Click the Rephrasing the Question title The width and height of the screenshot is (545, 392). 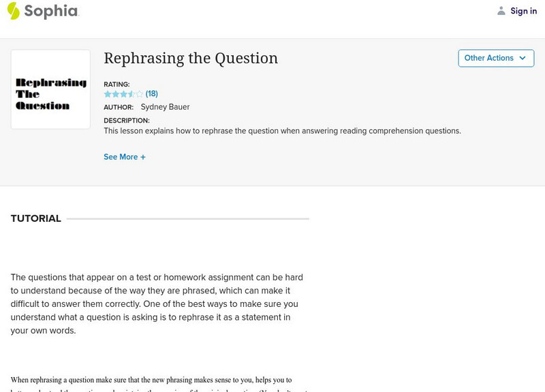(191, 59)
